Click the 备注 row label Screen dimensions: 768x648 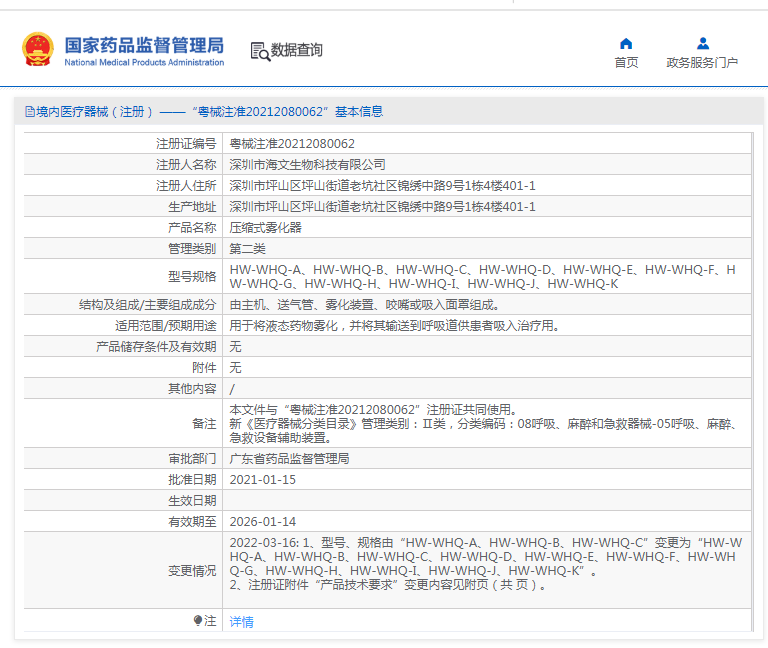204,424
